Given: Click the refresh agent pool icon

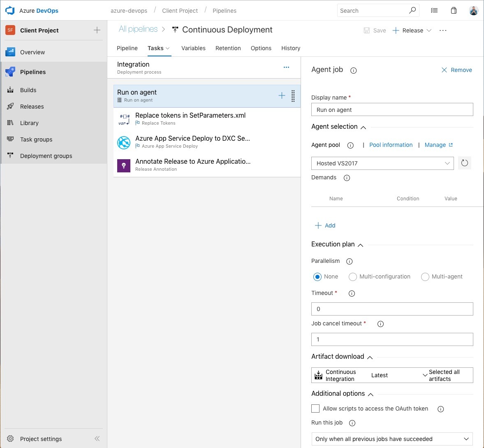Looking at the screenshot, I should (x=464, y=163).
